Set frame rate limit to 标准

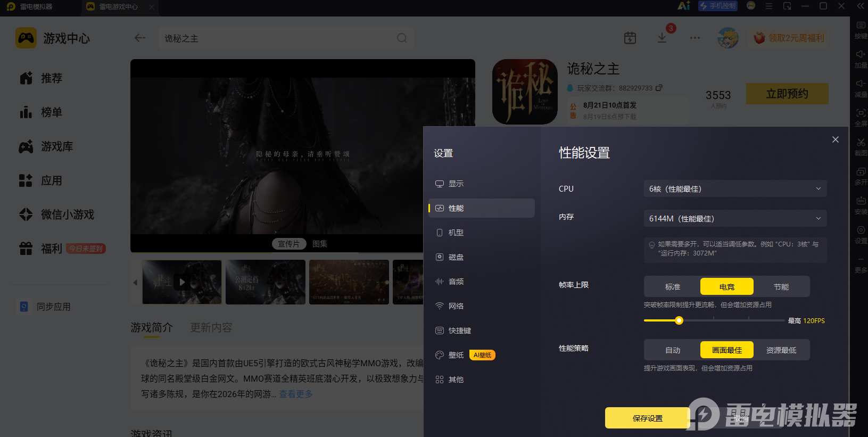[673, 287]
